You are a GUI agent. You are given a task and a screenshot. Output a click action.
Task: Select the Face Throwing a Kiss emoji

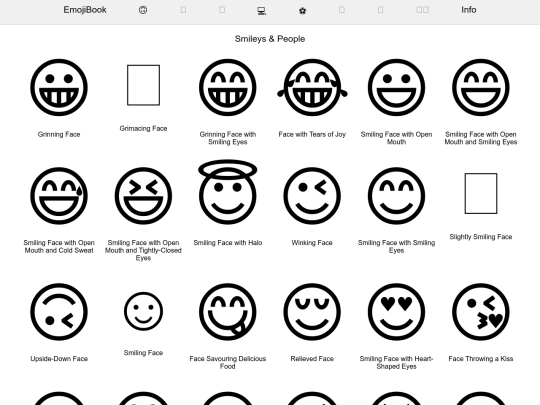(481, 312)
